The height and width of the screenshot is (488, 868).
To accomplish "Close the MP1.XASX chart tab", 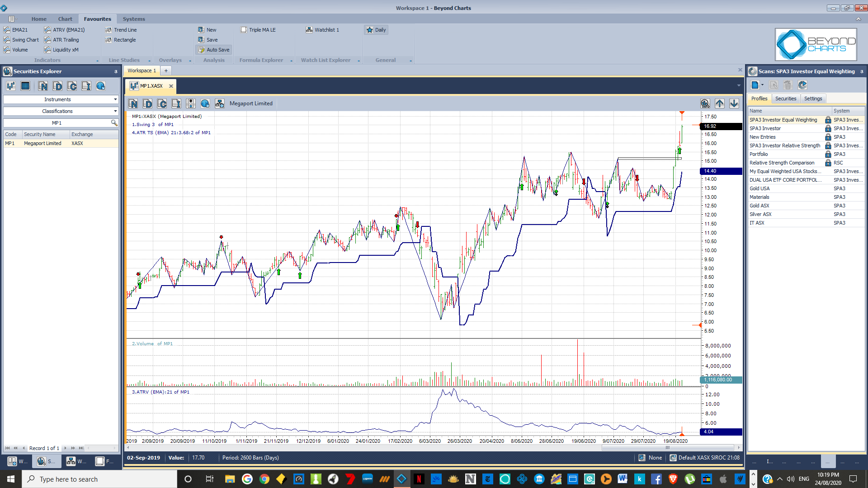I will [171, 86].
